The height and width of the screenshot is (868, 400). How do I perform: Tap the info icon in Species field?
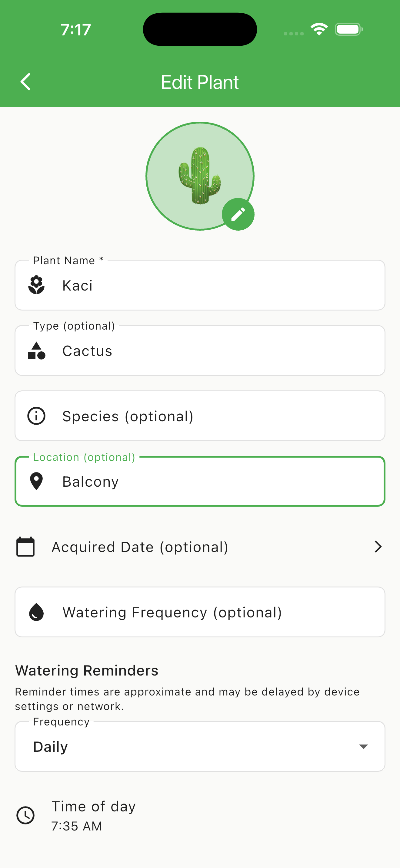coord(36,416)
